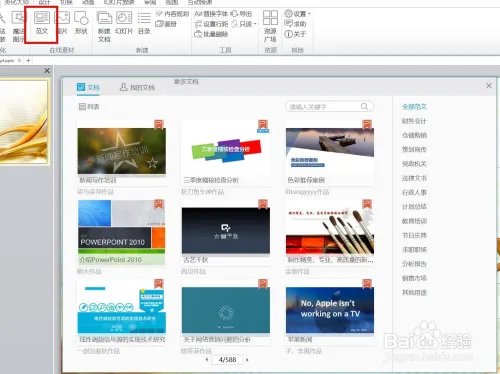500x374 pixels.
Task: Click bookmark badge on paint brushes template
Action: [367, 204]
